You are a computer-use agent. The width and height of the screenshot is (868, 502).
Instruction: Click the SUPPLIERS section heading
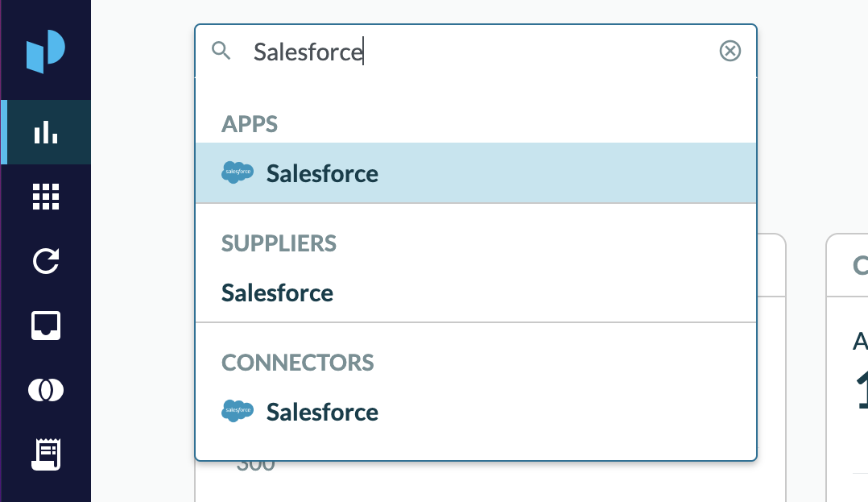point(279,243)
